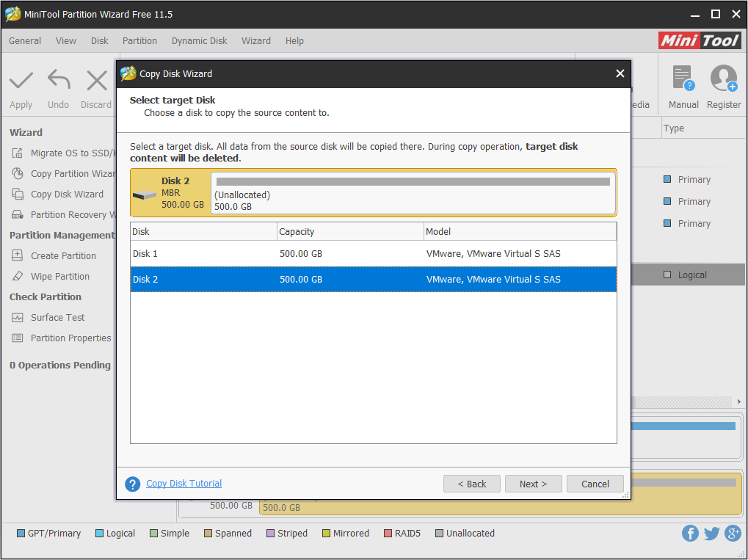Screen dimensions: 748x560
Task: Open the Twitter bird icon
Action: point(712,534)
